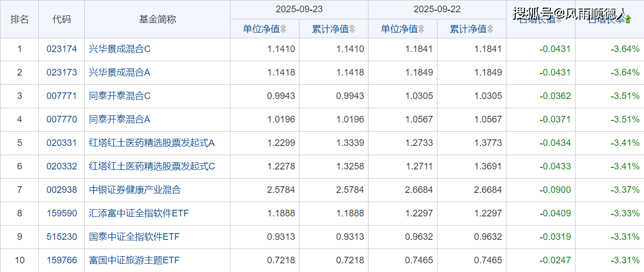Click -3.64% in the 兴华景成混合C row
The image size is (644, 272).
tap(625, 50)
